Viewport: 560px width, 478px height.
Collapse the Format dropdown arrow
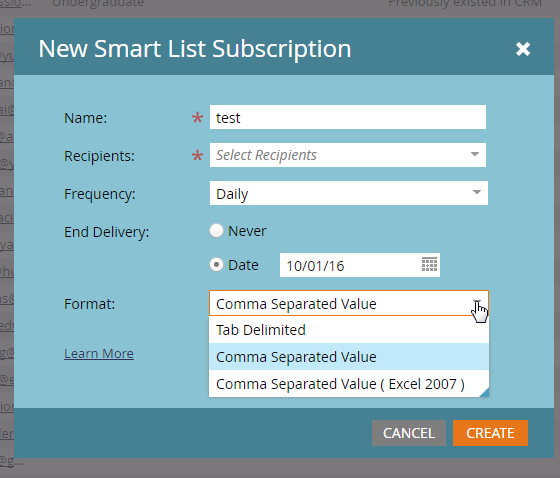pos(478,303)
